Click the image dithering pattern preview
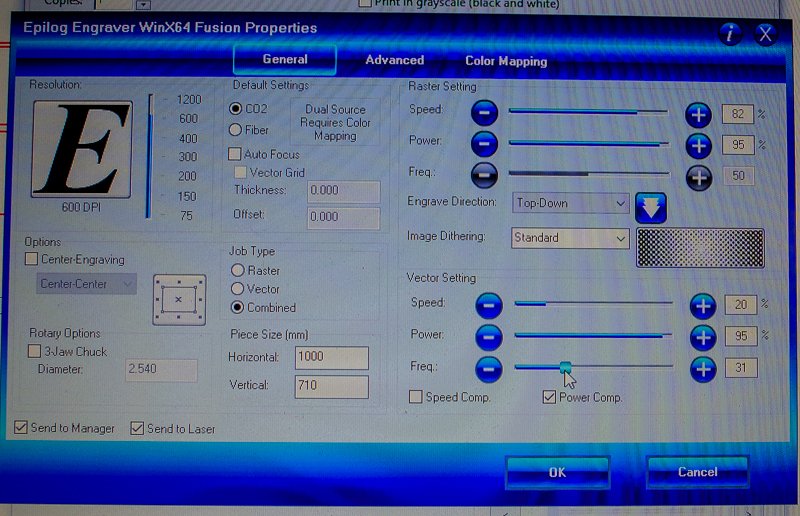This screenshot has width=800, height=516. tap(700, 248)
